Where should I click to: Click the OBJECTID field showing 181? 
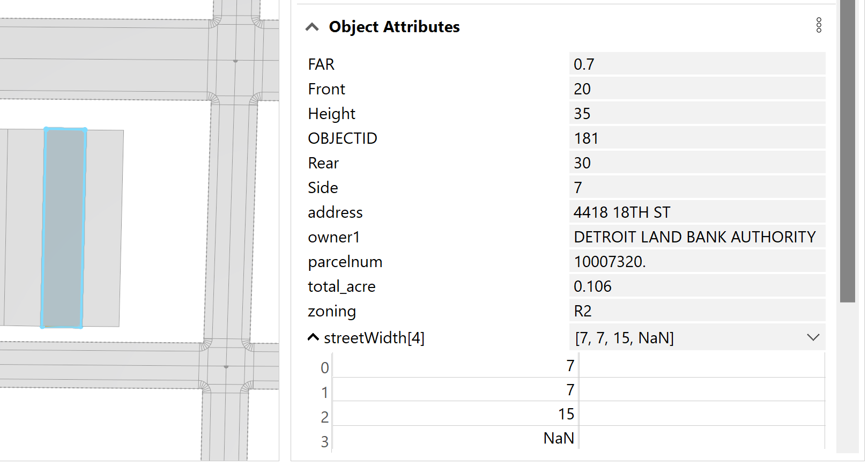tap(696, 138)
